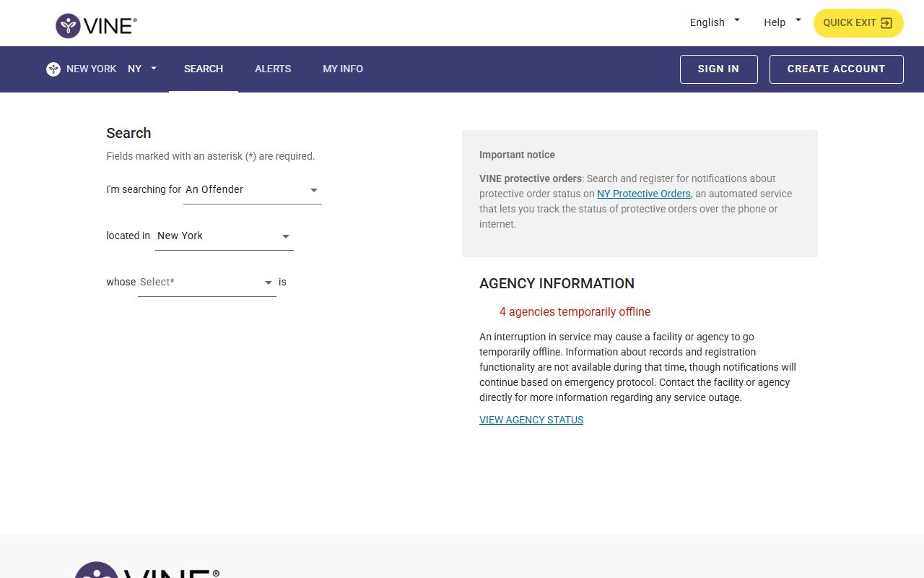Click the Sign In button
Viewport: 924px width, 578px height.
tap(718, 69)
